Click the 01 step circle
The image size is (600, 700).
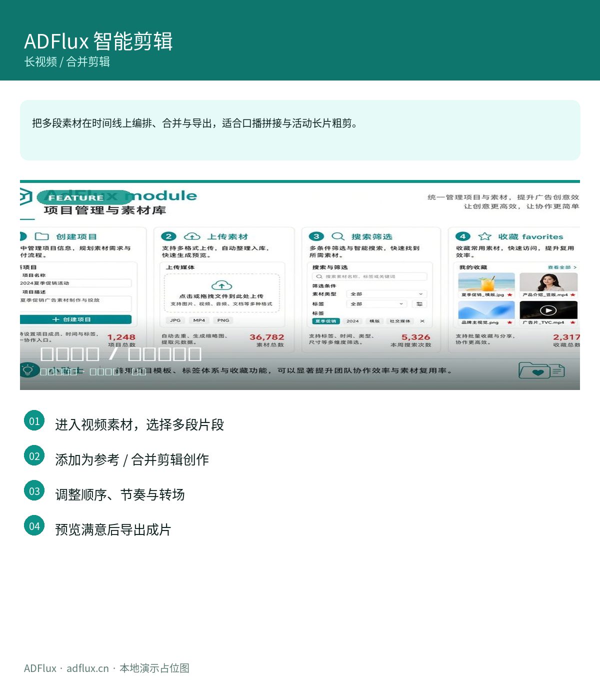tap(34, 420)
